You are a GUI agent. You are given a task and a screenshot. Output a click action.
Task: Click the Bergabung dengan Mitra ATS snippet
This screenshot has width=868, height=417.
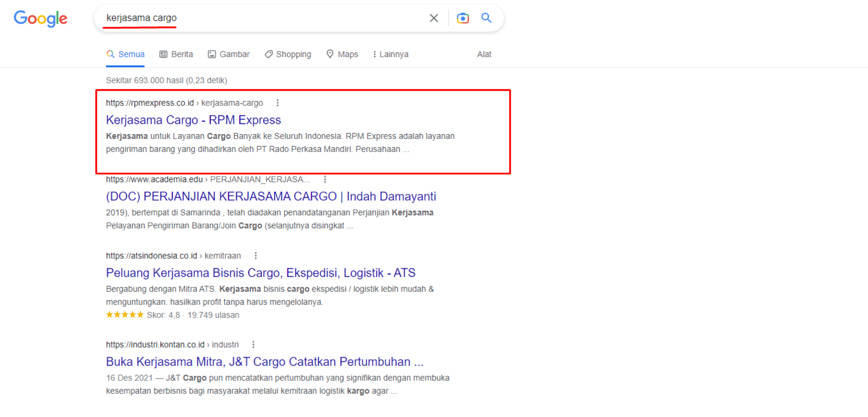[270, 295]
